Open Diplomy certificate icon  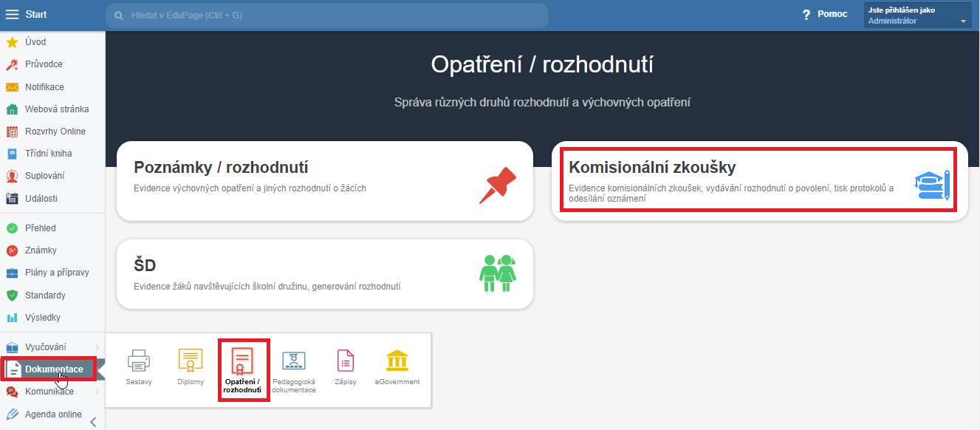[x=191, y=361]
